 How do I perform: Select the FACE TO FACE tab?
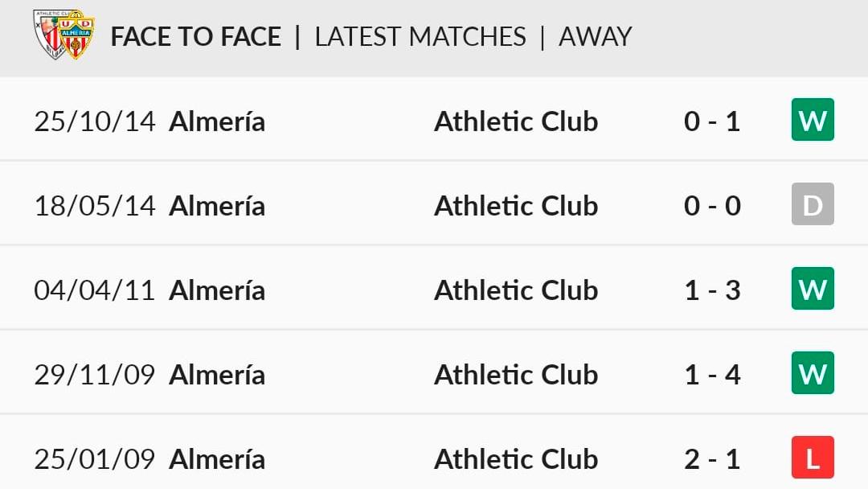(x=195, y=37)
